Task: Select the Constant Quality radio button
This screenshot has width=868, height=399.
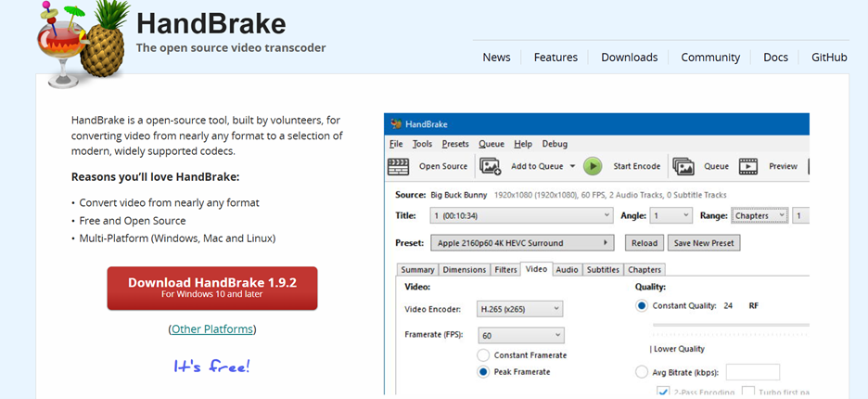Action: pyautogui.click(x=641, y=306)
